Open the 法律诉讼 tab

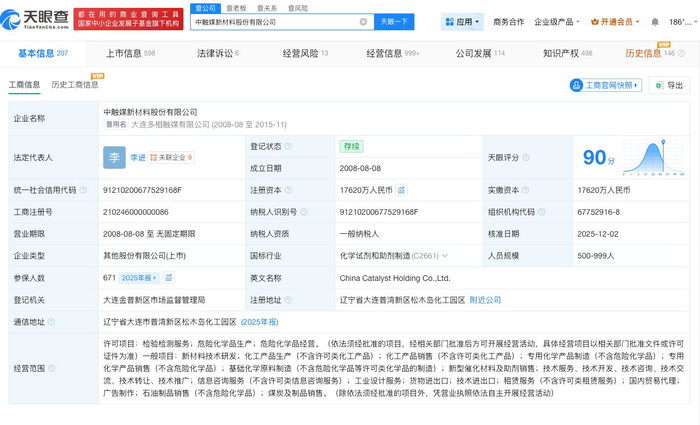point(218,54)
